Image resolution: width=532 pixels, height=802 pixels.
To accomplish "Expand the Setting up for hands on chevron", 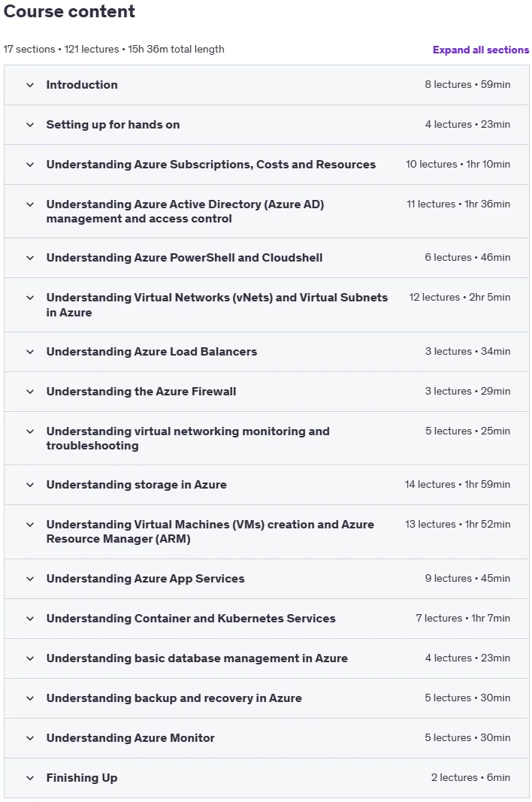I will (x=30, y=125).
